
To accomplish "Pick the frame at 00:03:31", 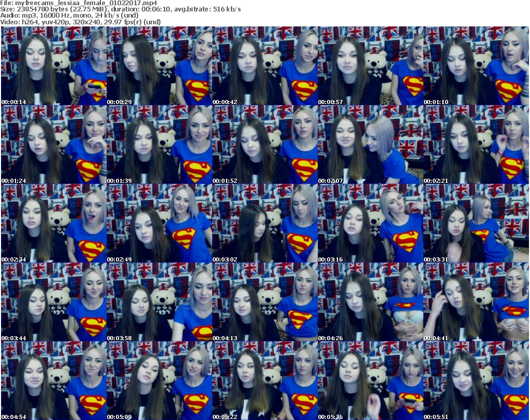I will [476, 223].
